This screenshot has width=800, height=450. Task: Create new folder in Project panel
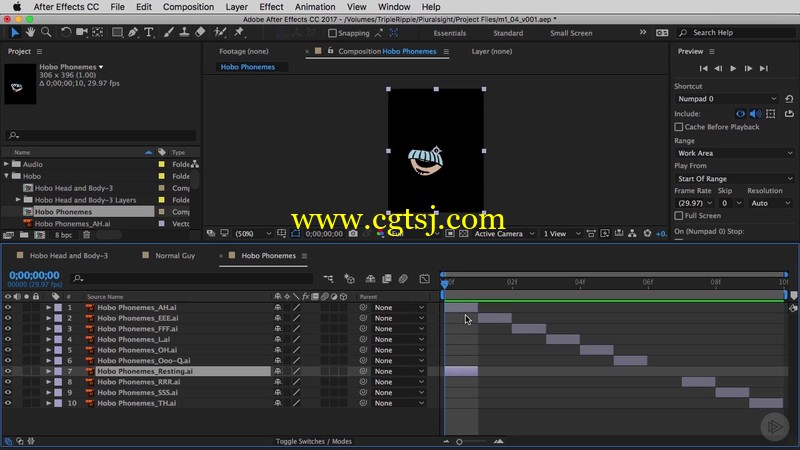click(24, 235)
